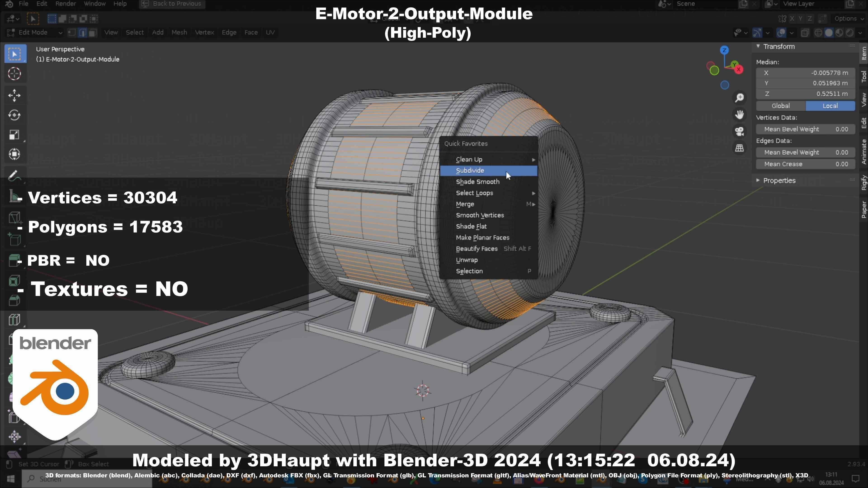Click the tweak select tool icon in header
868x488 pixels.
point(33,19)
